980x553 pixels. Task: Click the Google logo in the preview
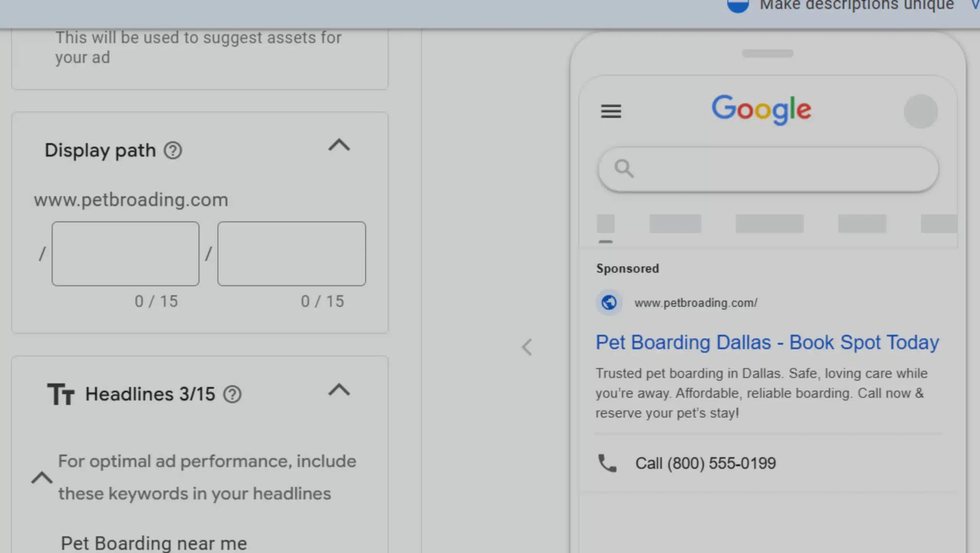pyautogui.click(x=761, y=109)
